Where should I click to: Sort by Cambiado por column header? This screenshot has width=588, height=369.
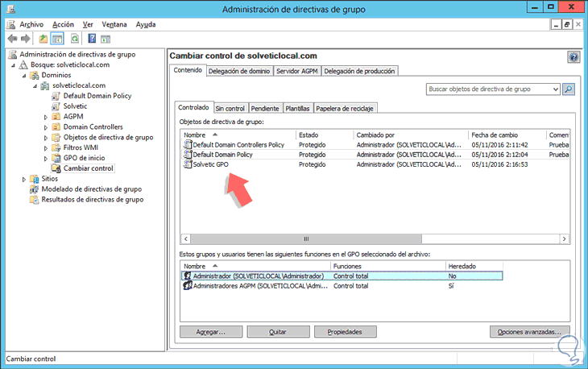pyautogui.click(x=411, y=135)
